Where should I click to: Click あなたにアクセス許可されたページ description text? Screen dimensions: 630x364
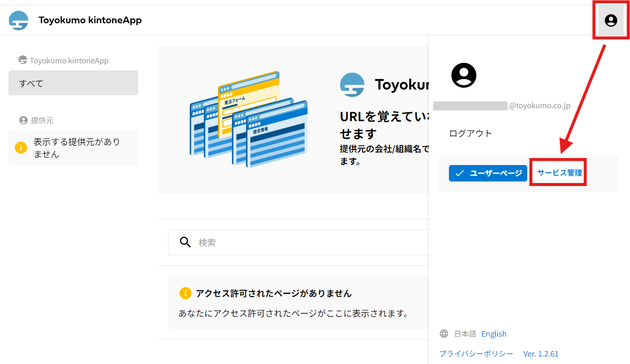click(x=294, y=314)
